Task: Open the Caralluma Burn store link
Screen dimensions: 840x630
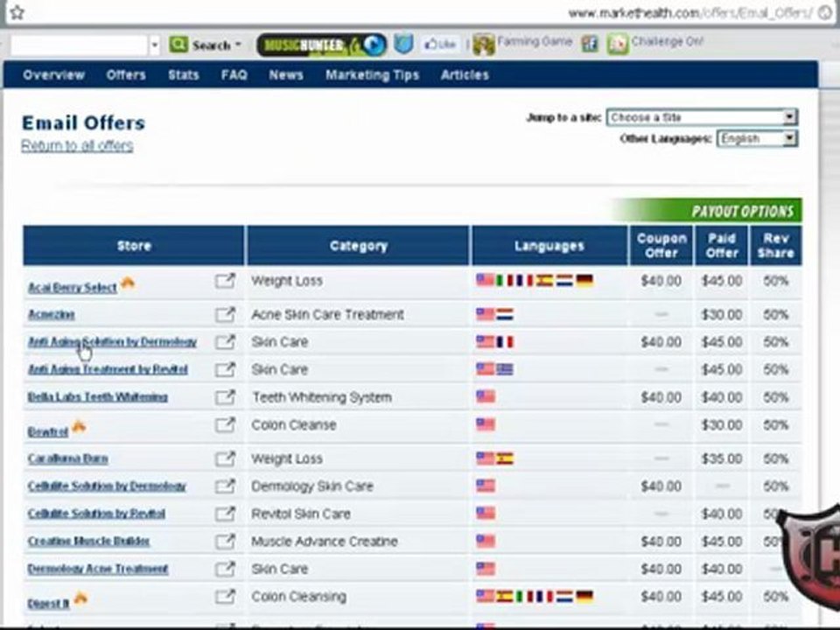Action: click(x=68, y=458)
